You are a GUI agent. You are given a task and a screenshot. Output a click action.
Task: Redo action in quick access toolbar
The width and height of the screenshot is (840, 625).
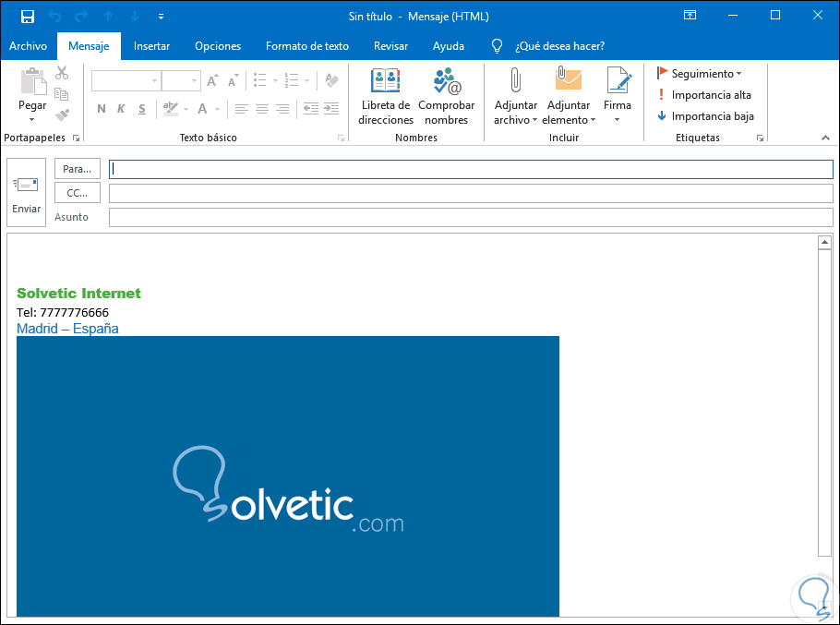point(81,17)
